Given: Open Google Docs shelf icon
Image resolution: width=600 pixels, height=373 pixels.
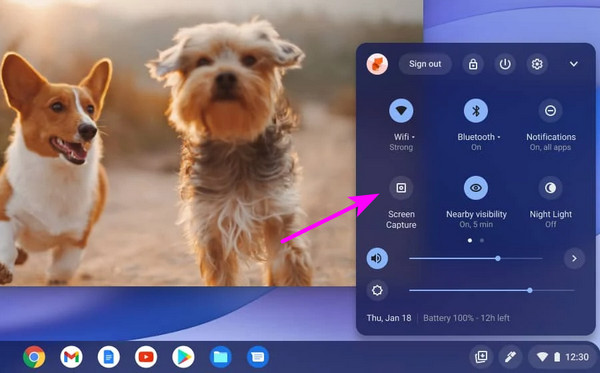Looking at the screenshot, I should pos(108,357).
